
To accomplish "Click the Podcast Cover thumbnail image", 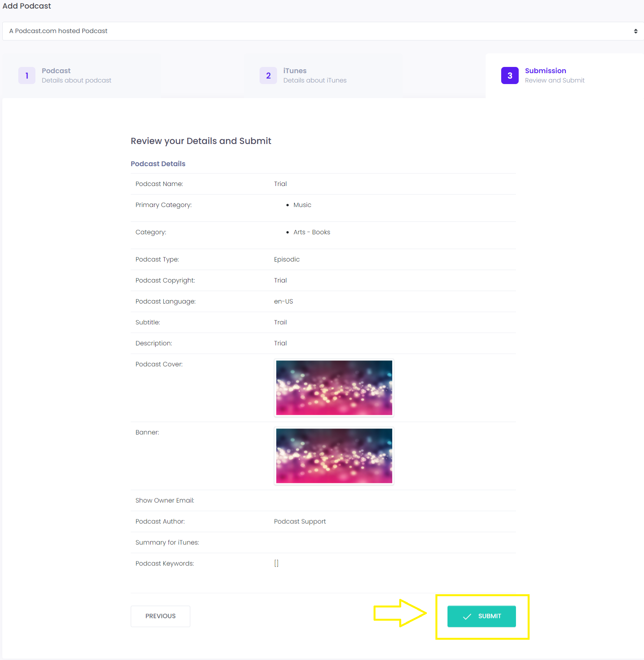I will click(x=334, y=388).
